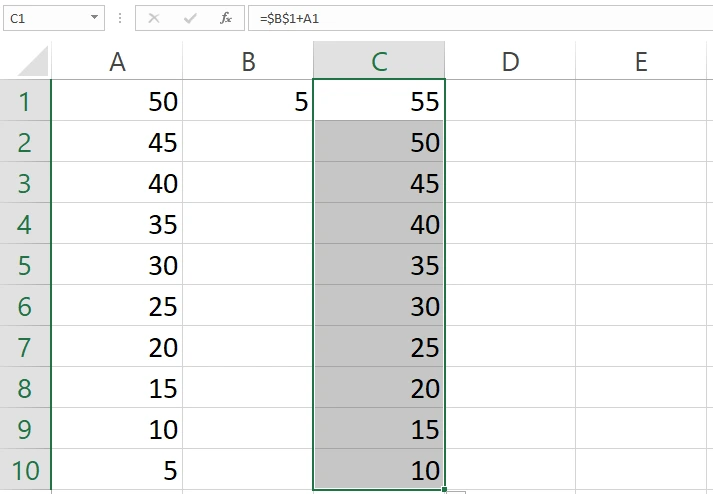713x494 pixels.
Task: Click the Enter checkmark formula bar icon
Action: [x=190, y=18]
